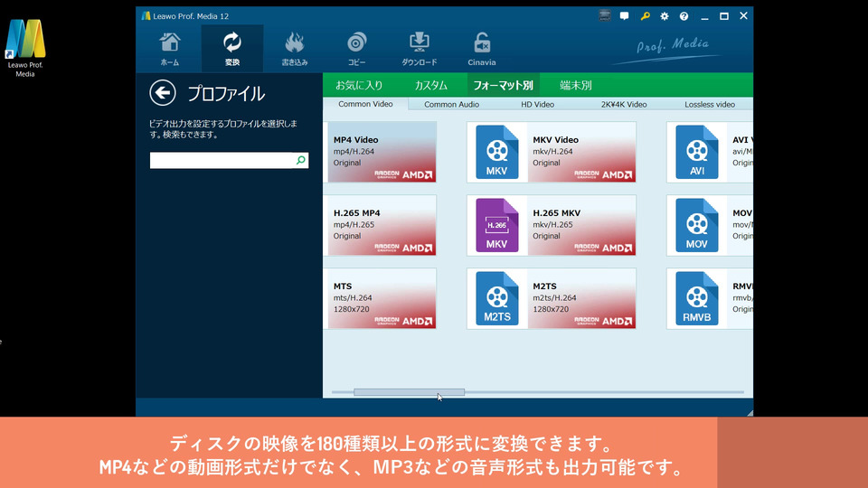Click the horizontal scrollbar thumb
The image size is (868, 488).
(x=409, y=391)
